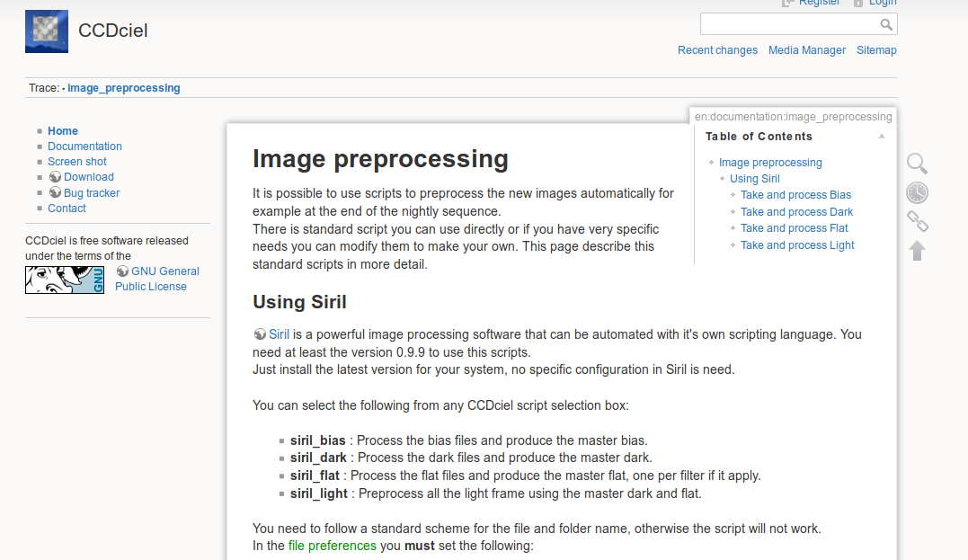The image size is (968, 560).
Task: Jump to Take and process Dark
Action: tap(796, 212)
